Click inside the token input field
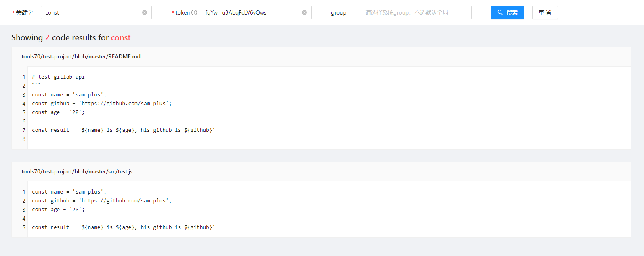The height and width of the screenshot is (256, 644). point(256,12)
